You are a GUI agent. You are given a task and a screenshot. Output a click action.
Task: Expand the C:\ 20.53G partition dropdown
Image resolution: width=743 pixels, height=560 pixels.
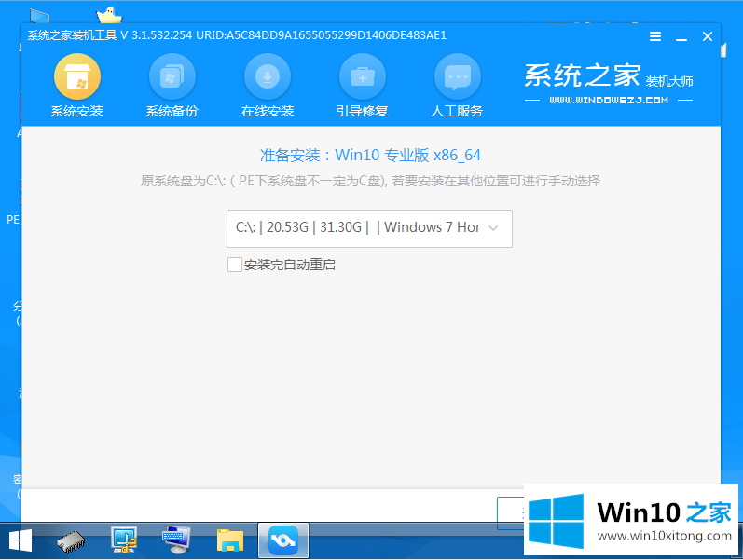(369, 228)
